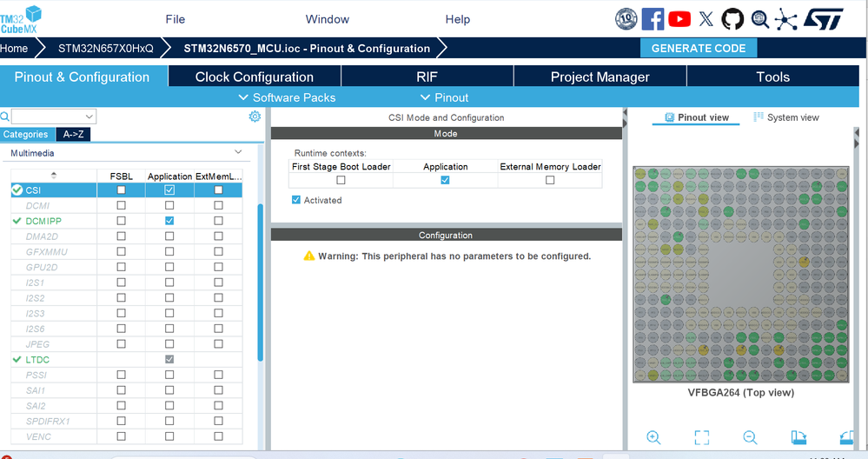Toggle DCMIPP Application checkbox
Viewport: 868px width, 459px height.
click(x=169, y=220)
